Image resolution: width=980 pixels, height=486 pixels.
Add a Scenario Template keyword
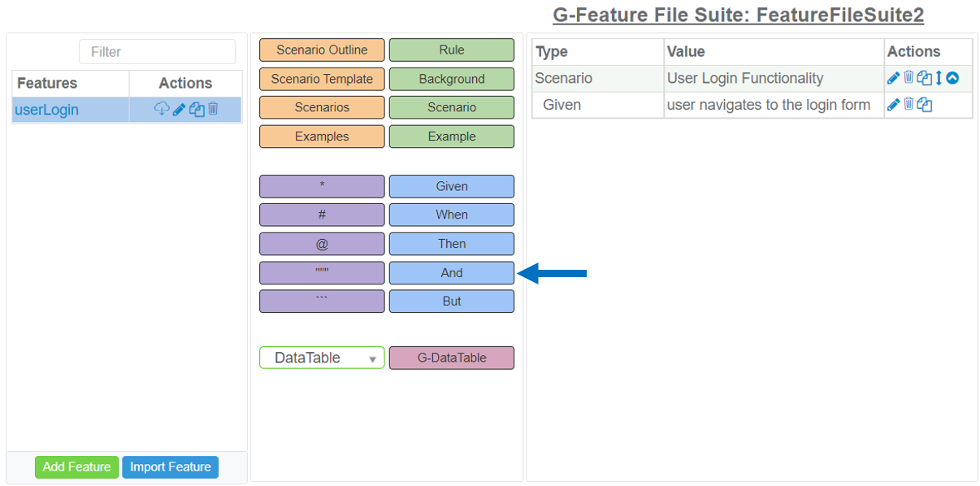click(322, 79)
